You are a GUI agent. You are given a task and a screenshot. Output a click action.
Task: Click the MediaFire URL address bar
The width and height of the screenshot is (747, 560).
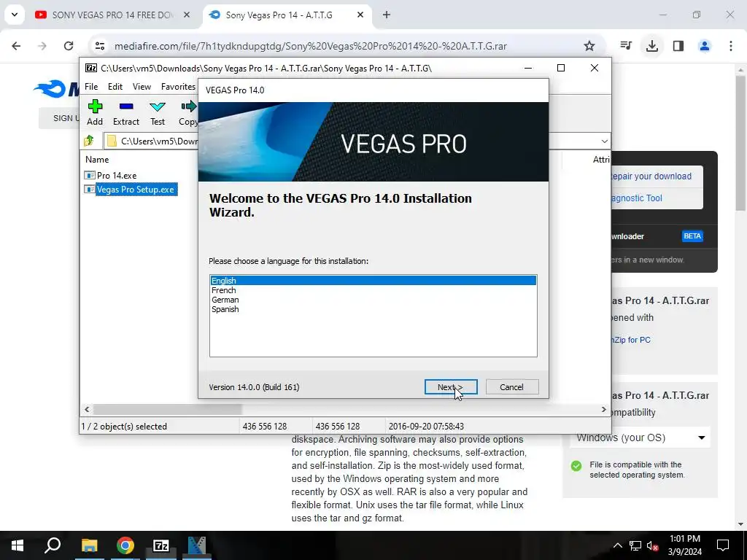point(310,46)
